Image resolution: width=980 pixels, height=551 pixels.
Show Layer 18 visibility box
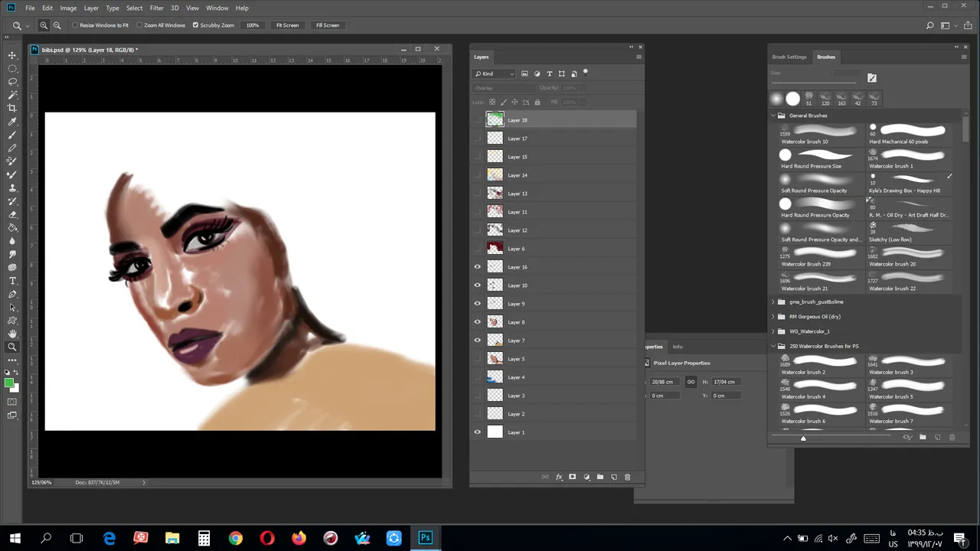point(478,120)
